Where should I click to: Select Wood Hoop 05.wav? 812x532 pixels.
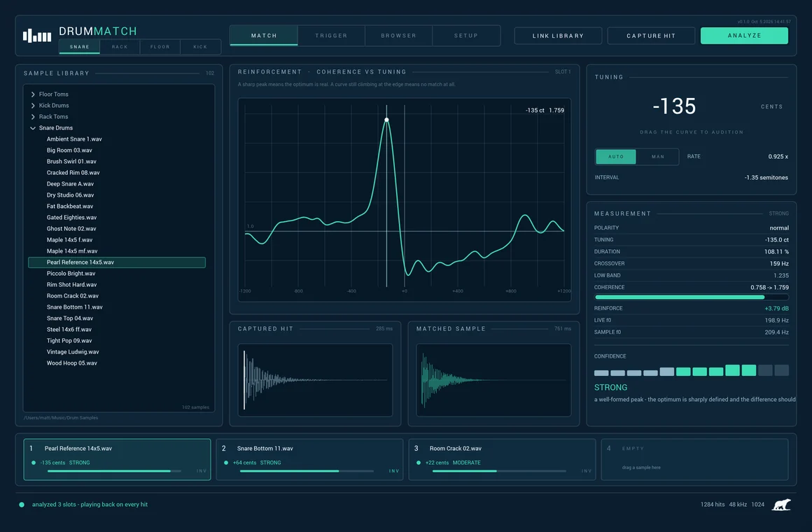pos(116,363)
